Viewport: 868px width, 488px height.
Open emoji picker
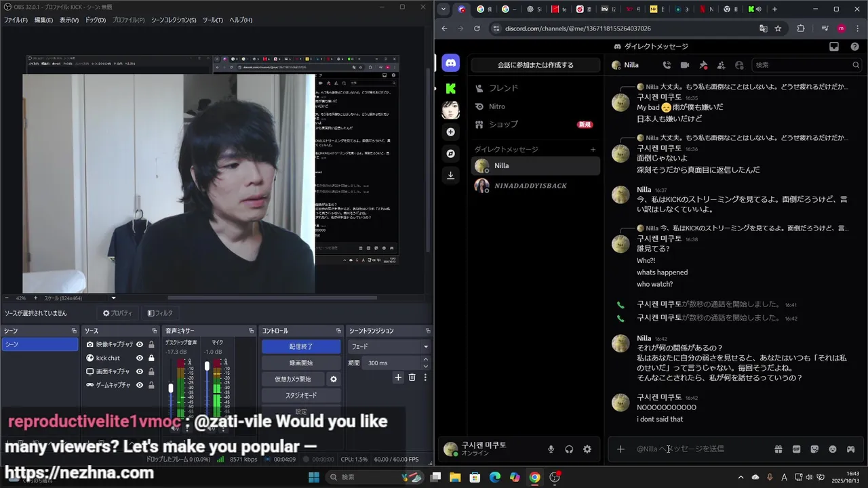tap(833, 449)
